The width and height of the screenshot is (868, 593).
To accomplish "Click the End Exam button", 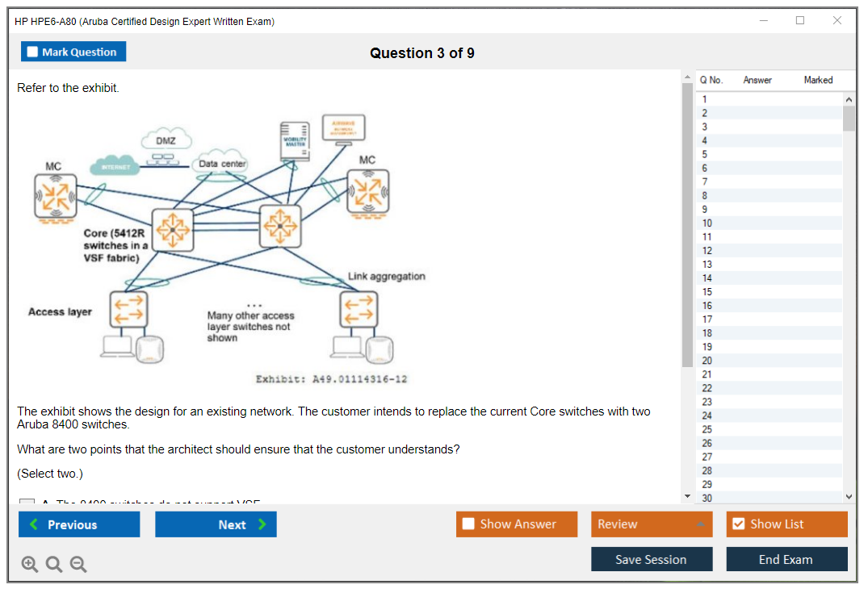I will 786,559.
